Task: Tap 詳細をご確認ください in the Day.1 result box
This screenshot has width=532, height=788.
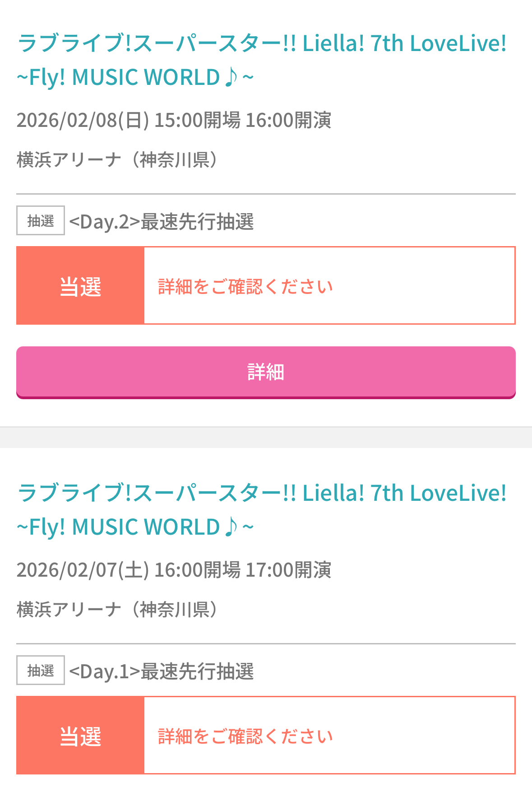Action: coord(245,736)
